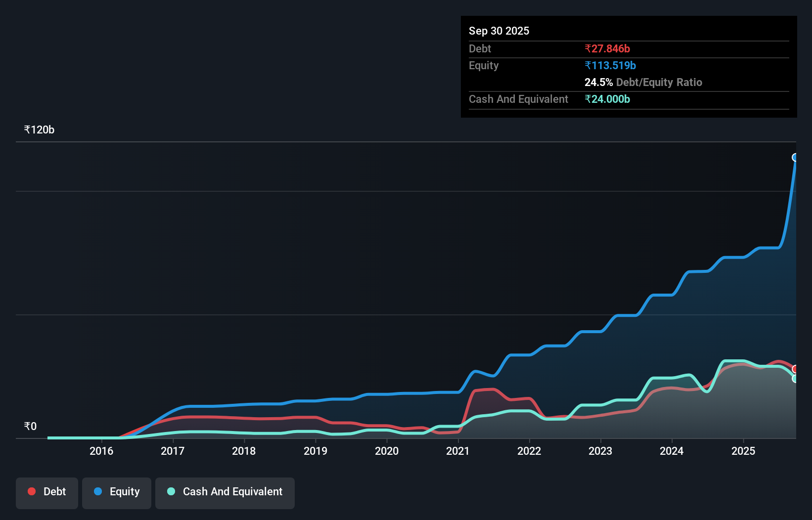812x520 pixels.
Task: Expand the Sep 30 2025 tooltip details
Action: tap(499, 31)
